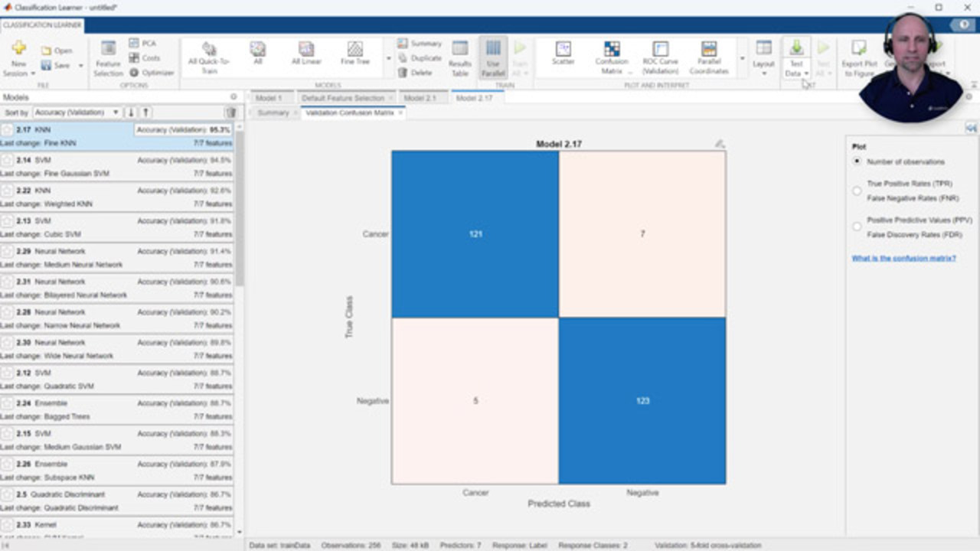The image size is (980, 551).
Task: Select the Fine Tree model type
Action: [x=354, y=53]
